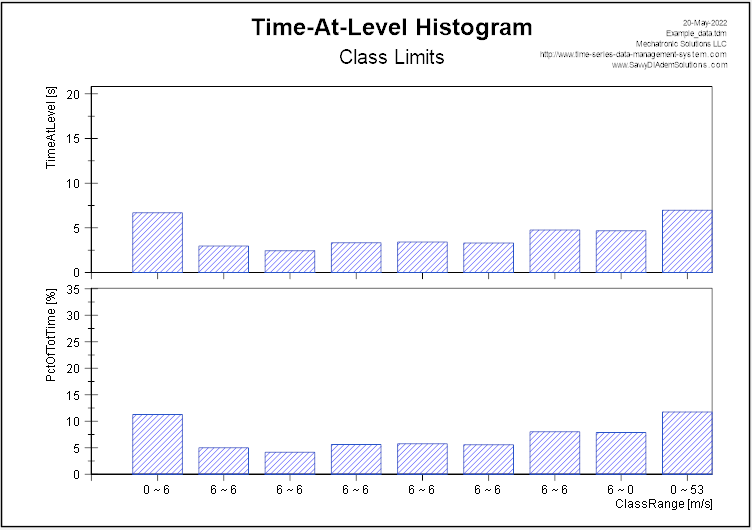The height and width of the screenshot is (530, 752).
Task: Select the Class Limits subtitle
Action: [x=391, y=57]
